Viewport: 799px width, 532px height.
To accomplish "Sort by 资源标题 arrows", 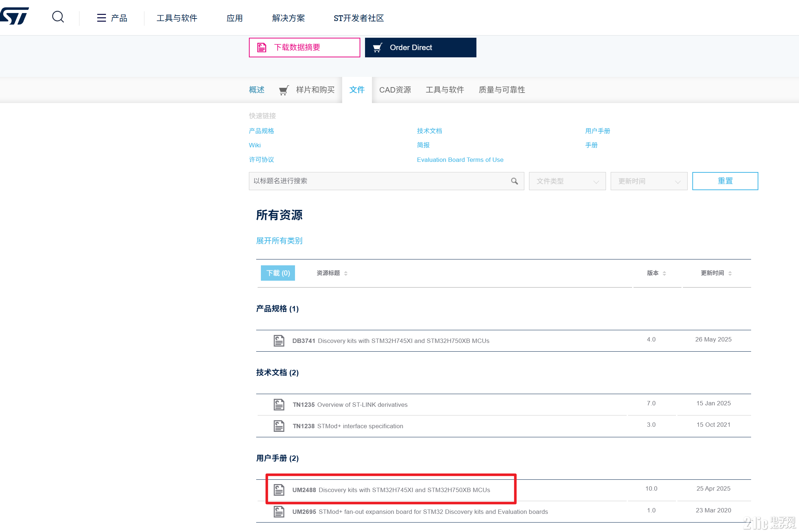I will pos(346,273).
